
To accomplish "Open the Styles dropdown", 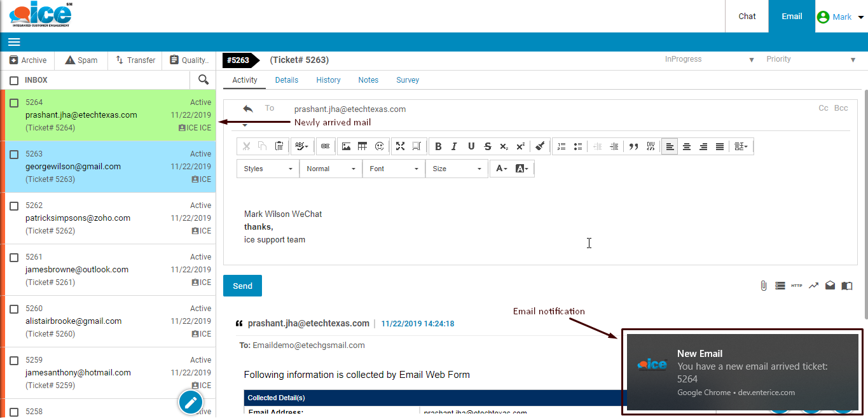I will (268, 169).
